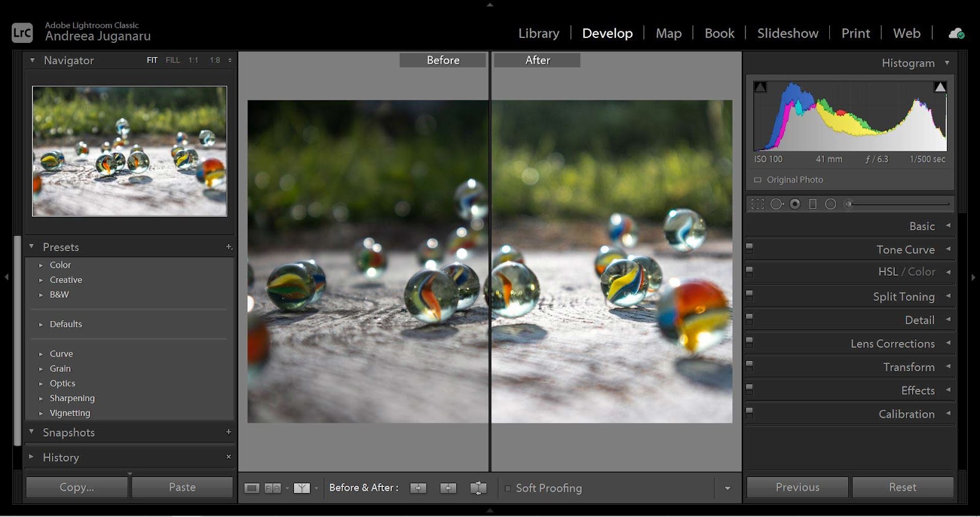Viewport: 980px width, 517px height.
Task: Collapse the Navigator panel
Action: click(32, 60)
